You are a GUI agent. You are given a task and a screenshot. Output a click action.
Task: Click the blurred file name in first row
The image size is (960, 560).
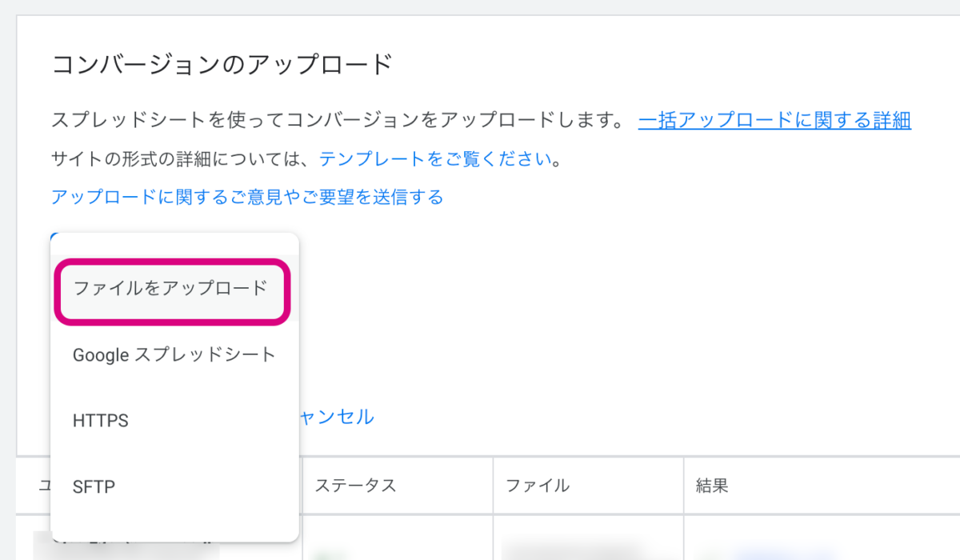coord(572,550)
